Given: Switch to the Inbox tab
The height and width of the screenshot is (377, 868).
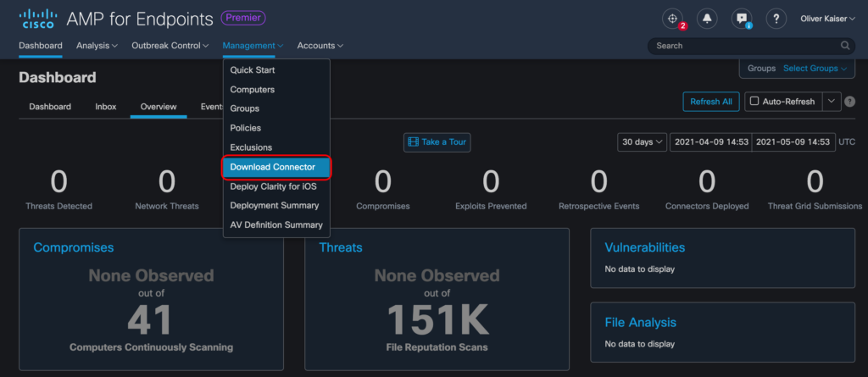Looking at the screenshot, I should (x=106, y=107).
